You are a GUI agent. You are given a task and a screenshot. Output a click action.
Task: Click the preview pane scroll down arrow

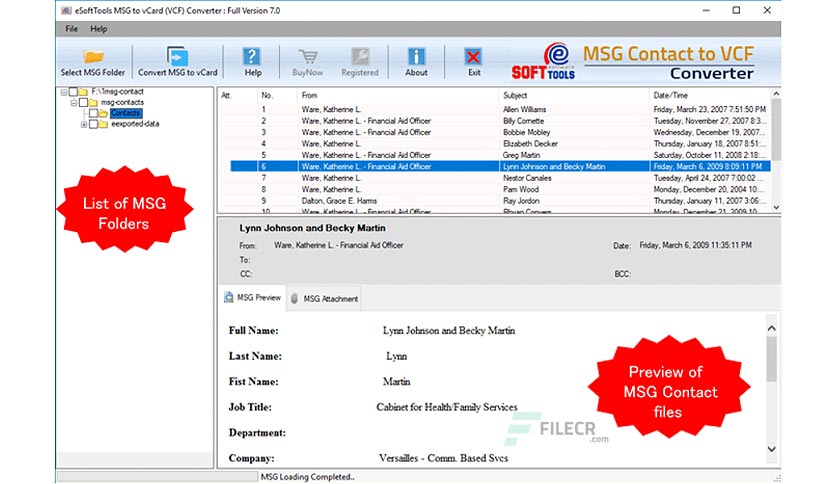tap(771, 449)
